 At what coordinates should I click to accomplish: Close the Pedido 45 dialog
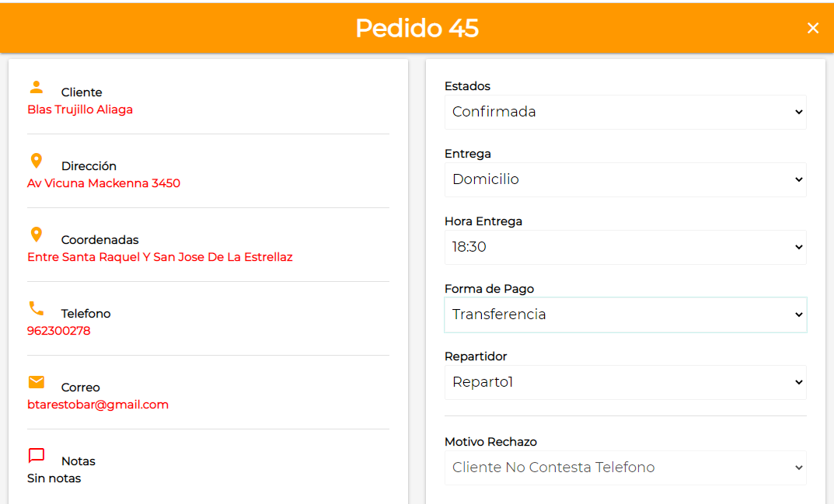tap(813, 28)
